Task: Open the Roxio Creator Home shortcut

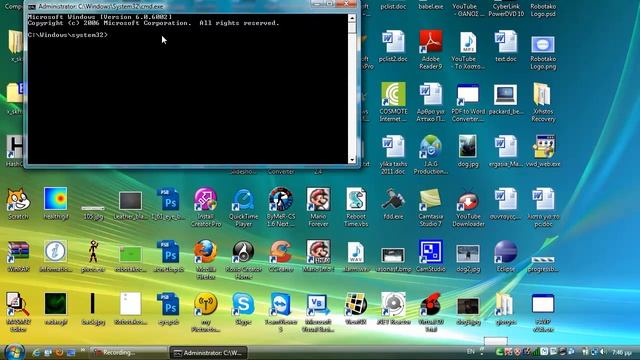Action: point(243,259)
